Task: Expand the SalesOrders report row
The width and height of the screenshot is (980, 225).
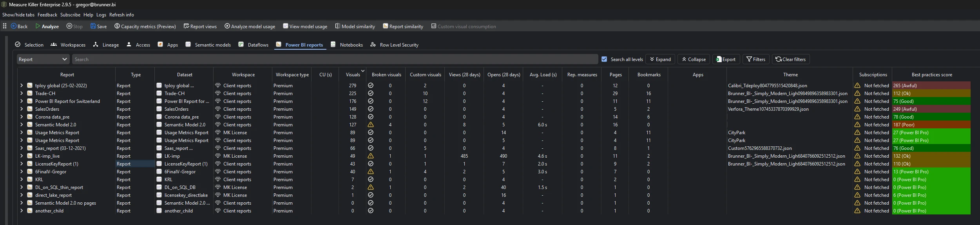Action: (22, 109)
